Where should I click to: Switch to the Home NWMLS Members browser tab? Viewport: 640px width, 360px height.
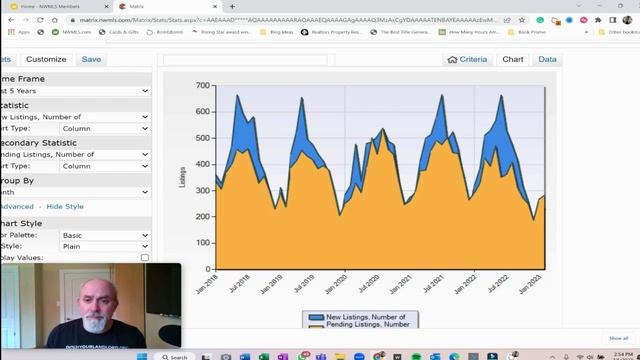[60, 7]
